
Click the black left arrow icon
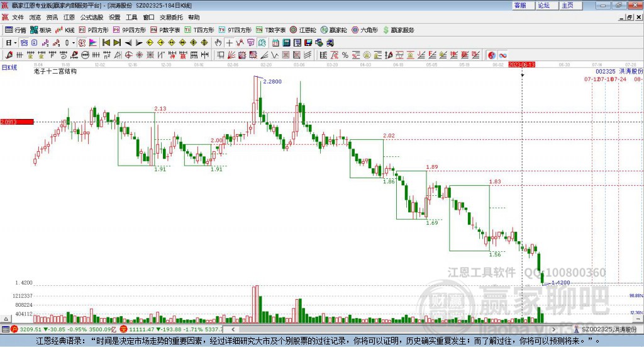pyautogui.click(x=128, y=43)
